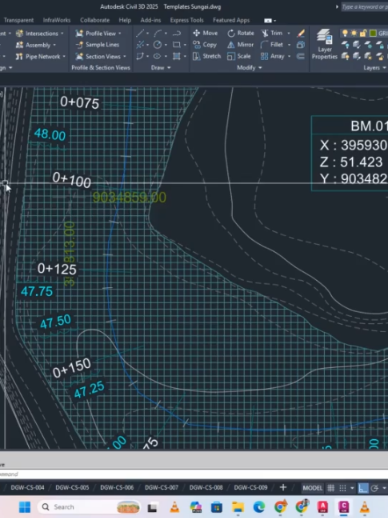Toggle MODEL space button
This screenshot has width=388, height=518.
(x=313, y=488)
